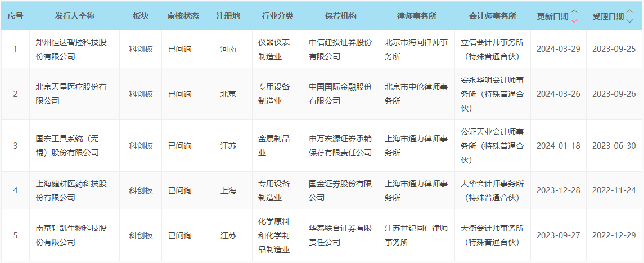Click 北京市中伦律师事务所 law firm cell

(416, 94)
